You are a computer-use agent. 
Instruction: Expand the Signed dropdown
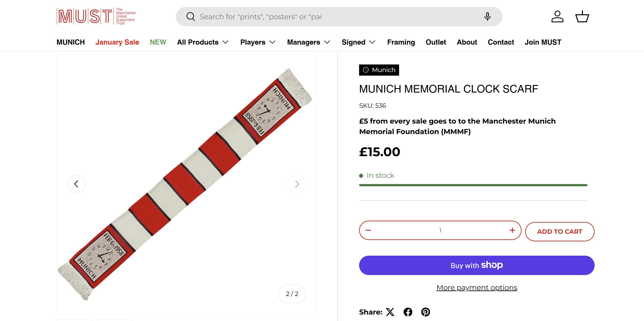[358, 42]
